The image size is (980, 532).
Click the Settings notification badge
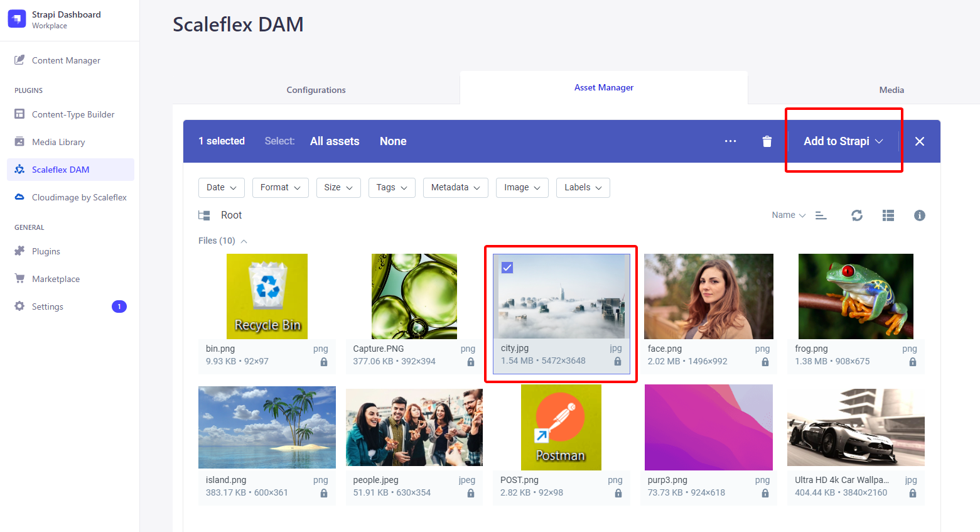pyautogui.click(x=119, y=307)
